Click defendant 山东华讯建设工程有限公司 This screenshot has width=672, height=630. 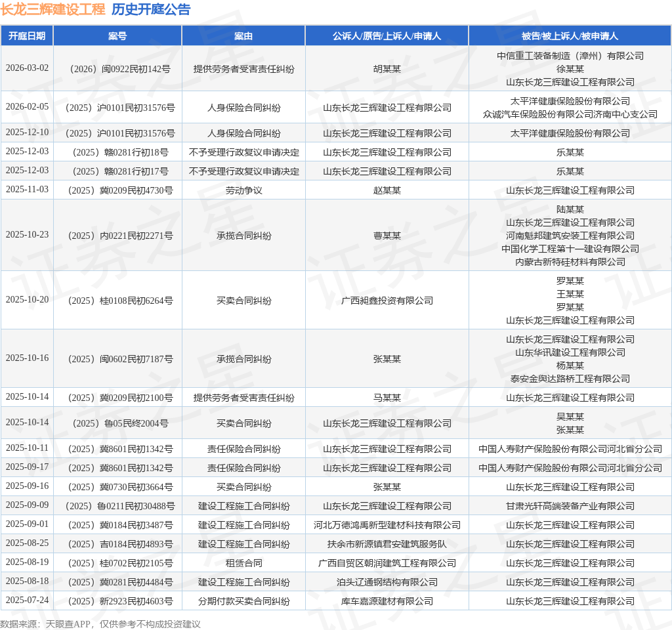point(570,352)
